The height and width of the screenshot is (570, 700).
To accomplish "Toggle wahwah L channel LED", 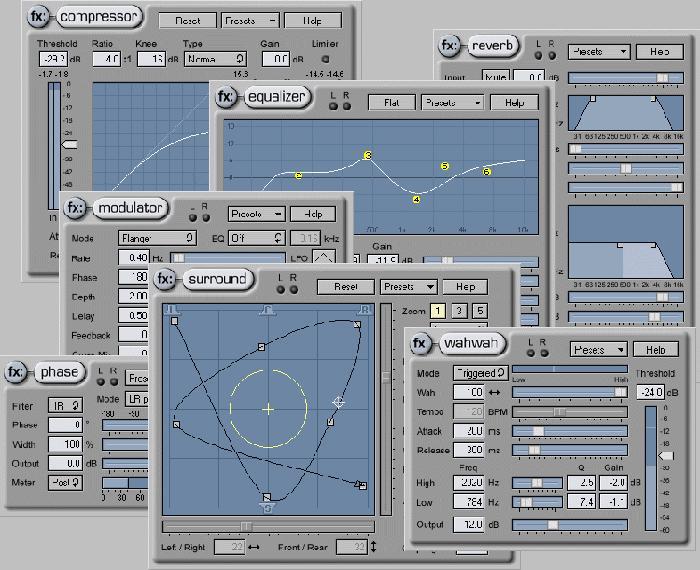I will (x=530, y=353).
